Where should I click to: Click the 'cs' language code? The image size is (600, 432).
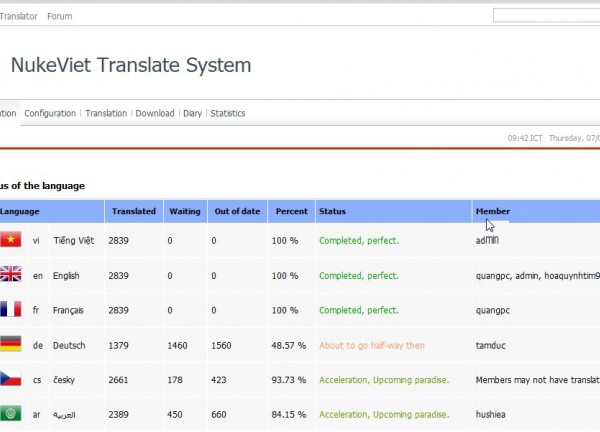37,380
